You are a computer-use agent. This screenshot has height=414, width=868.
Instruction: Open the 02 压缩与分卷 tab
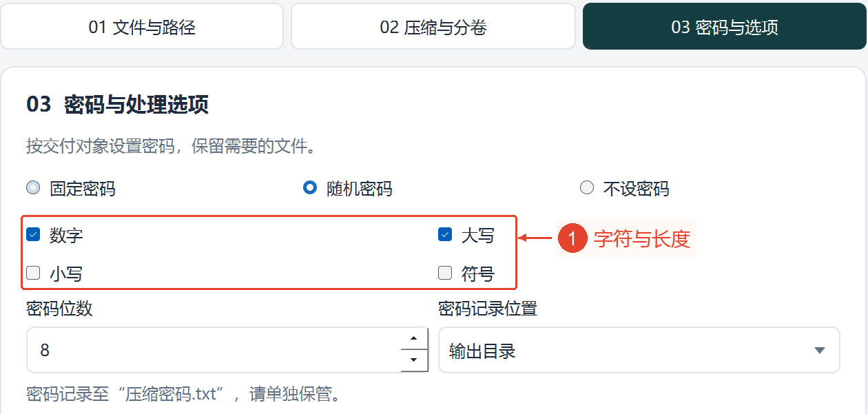[433, 27]
